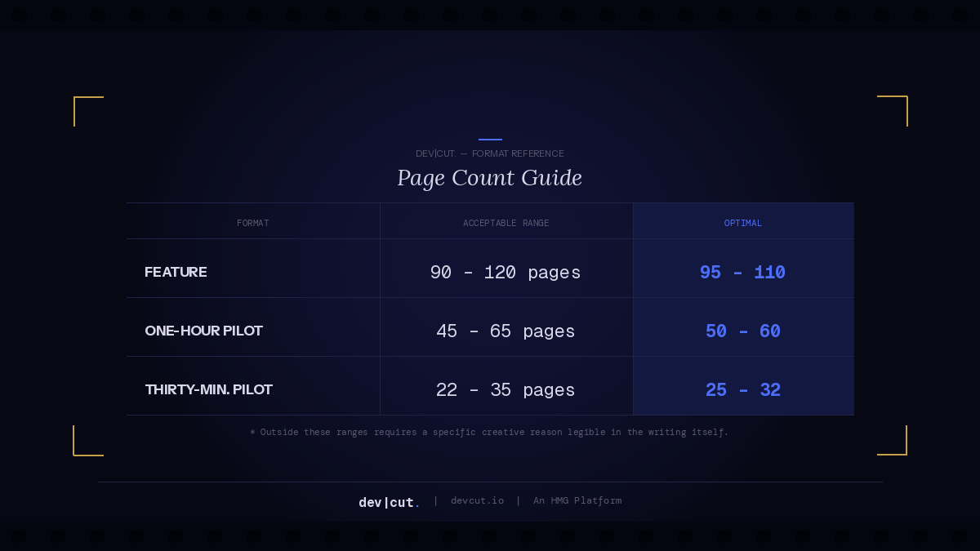The width and height of the screenshot is (980, 551).
Task: Select the FORMAT column header
Action: [253, 223]
